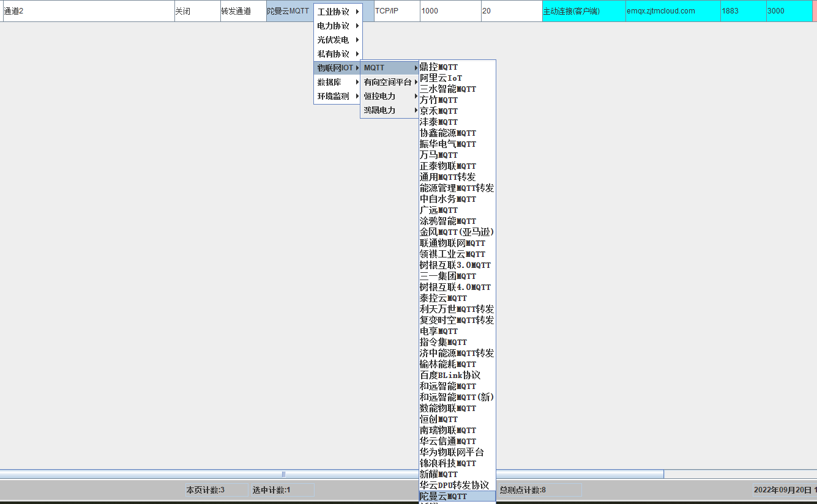Image resolution: width=817 pixels, height=504 pixels.
Task: Click the 转发通道 type cell
Action: click(244, 11)
